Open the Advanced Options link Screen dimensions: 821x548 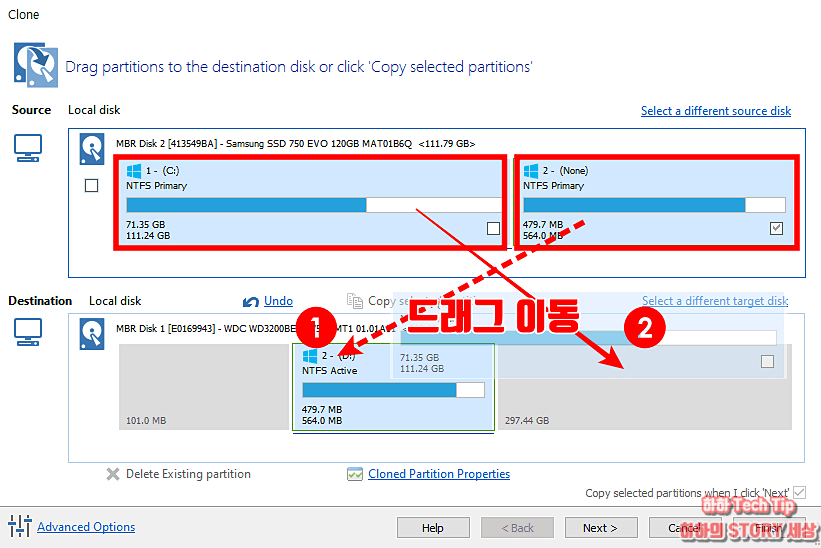pyautogui.click(x=86, y=527)
